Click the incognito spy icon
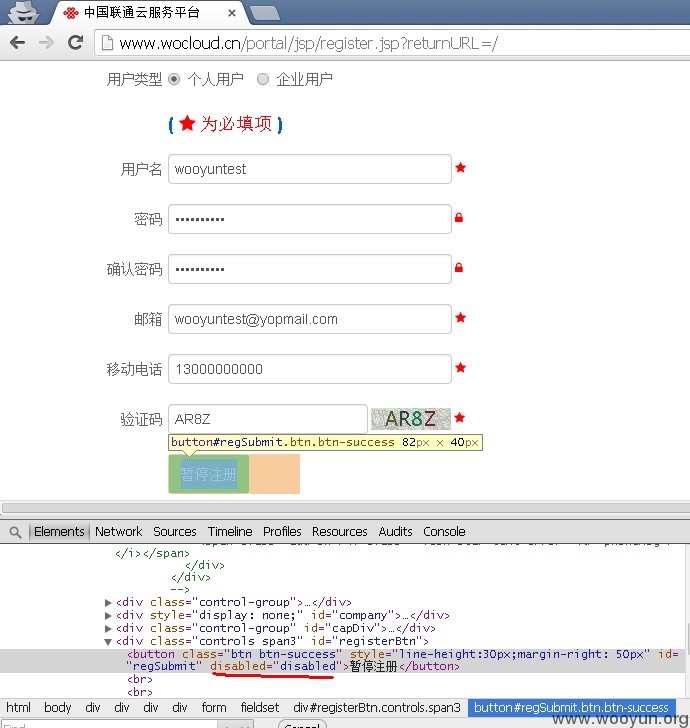 coord(23,12)
